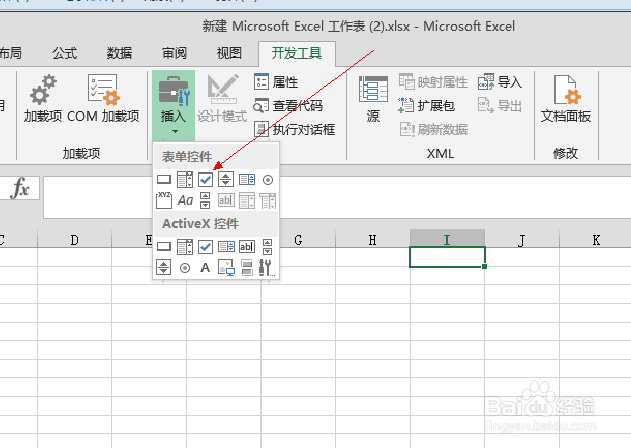Screen dimensions: 631x448
Task: Click 扩展包 expansion packs
Action: [x=427, y=106]
